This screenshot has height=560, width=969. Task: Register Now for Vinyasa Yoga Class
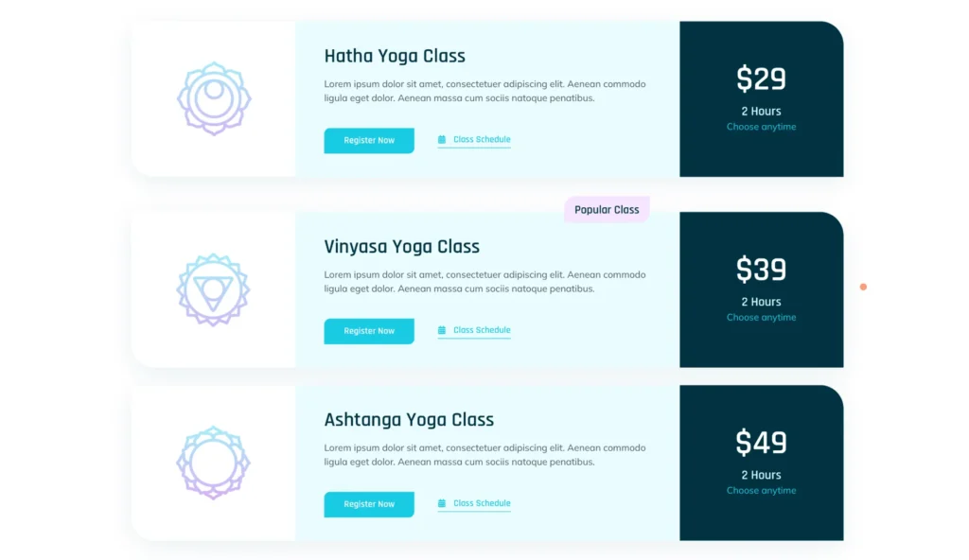[x=369, y=331]
